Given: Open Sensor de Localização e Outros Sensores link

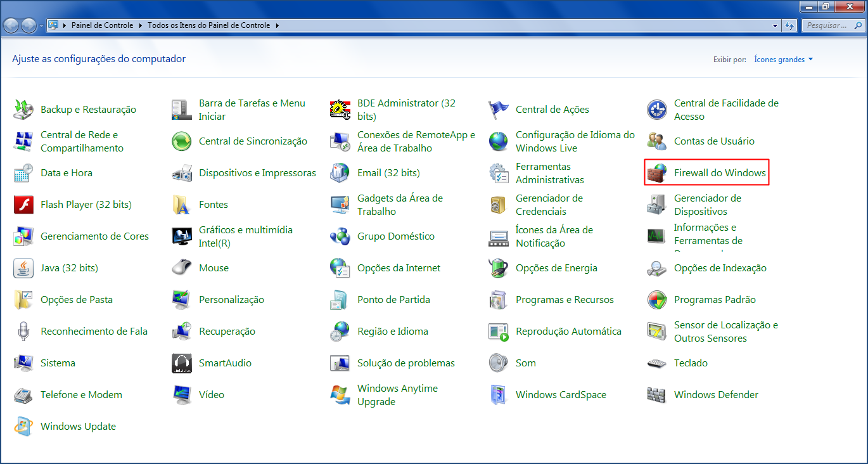Looking at the screenshot, I should coord(726,332).
